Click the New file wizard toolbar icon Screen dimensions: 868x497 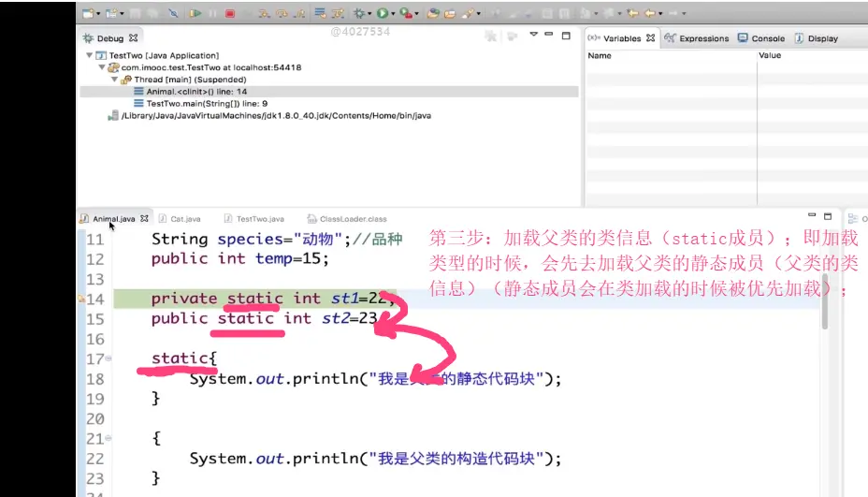[88, 13]
